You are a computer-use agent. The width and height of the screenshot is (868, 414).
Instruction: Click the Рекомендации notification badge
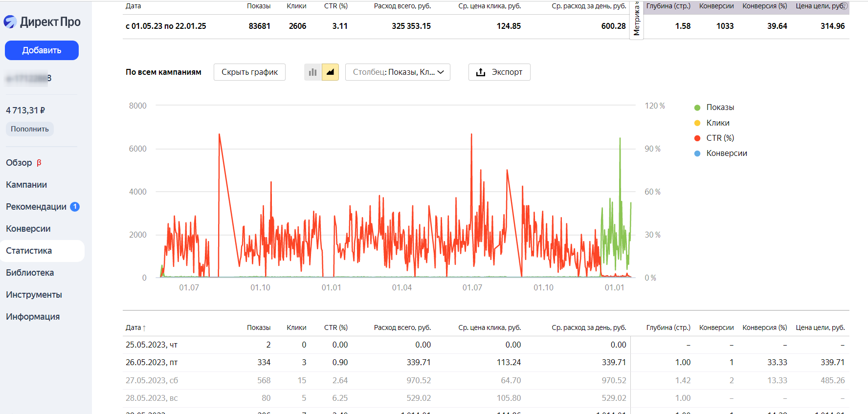coord(75,207)
